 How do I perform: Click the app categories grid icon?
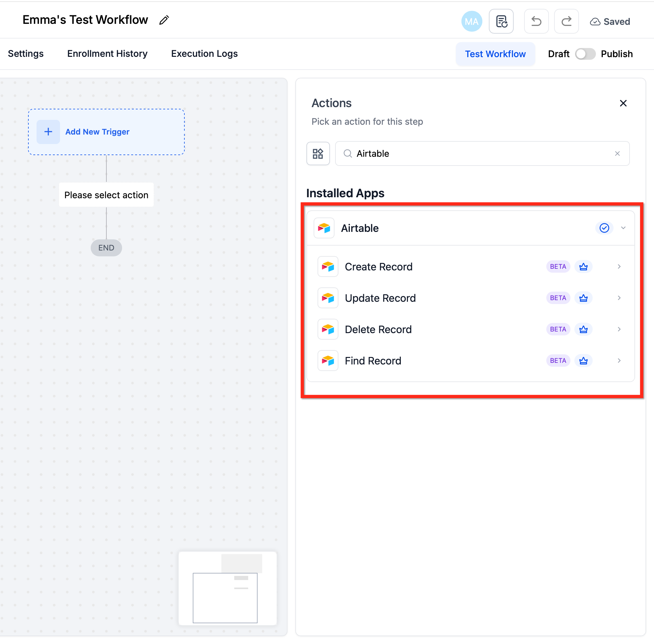pyautogui.click(x=318, y=153)
